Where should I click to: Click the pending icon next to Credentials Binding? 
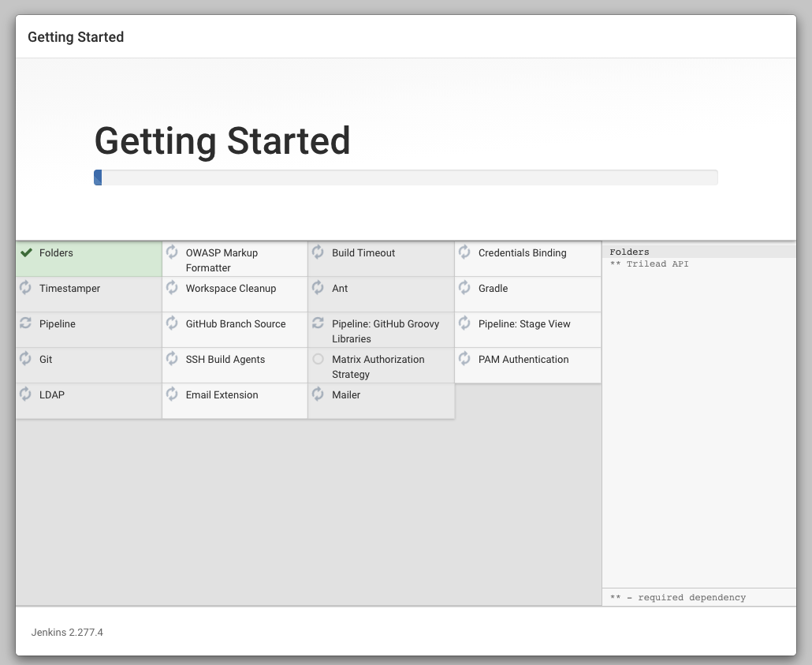[x=464, y=252]
